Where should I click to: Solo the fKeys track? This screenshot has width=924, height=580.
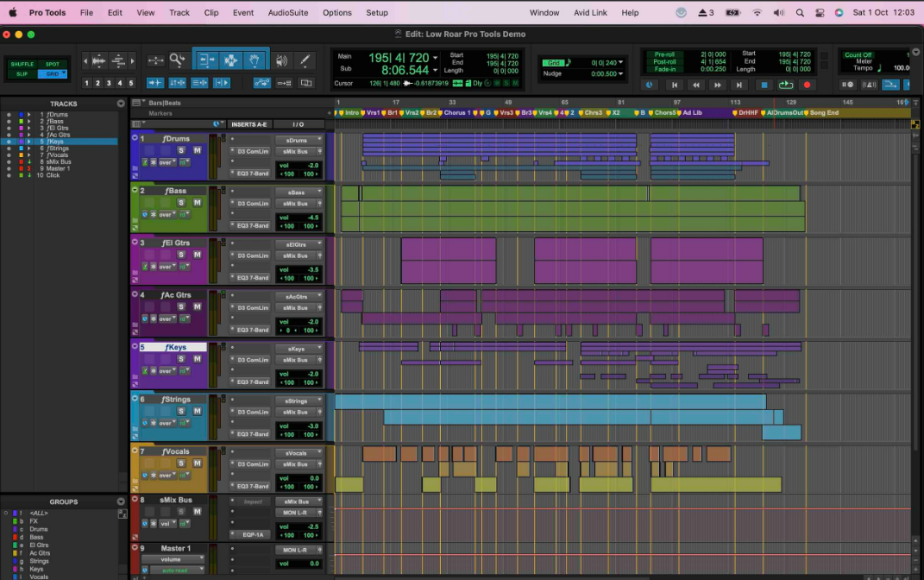pos(181,359)
